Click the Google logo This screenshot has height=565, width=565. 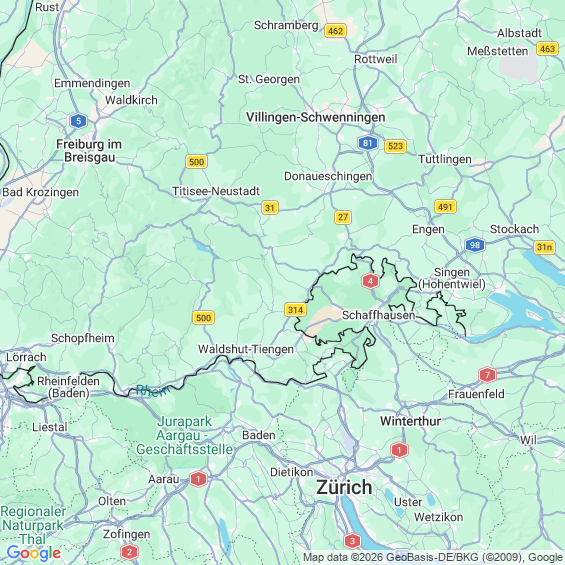pos(34,553)
